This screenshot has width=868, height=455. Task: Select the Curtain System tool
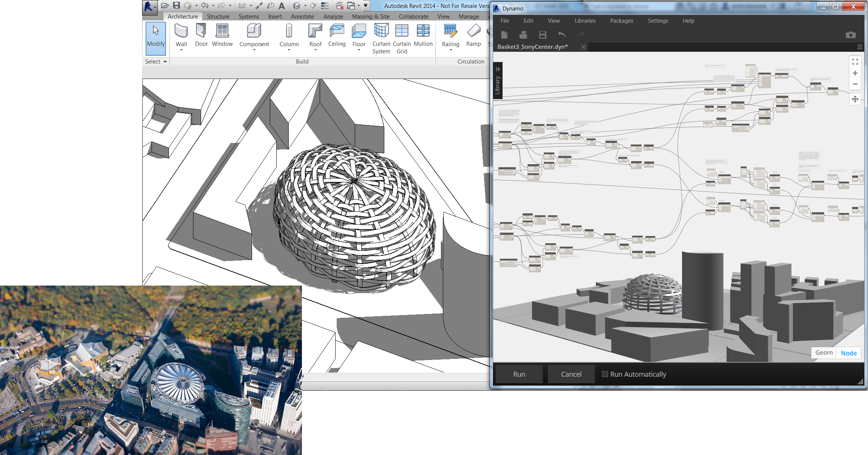(381, 39)
